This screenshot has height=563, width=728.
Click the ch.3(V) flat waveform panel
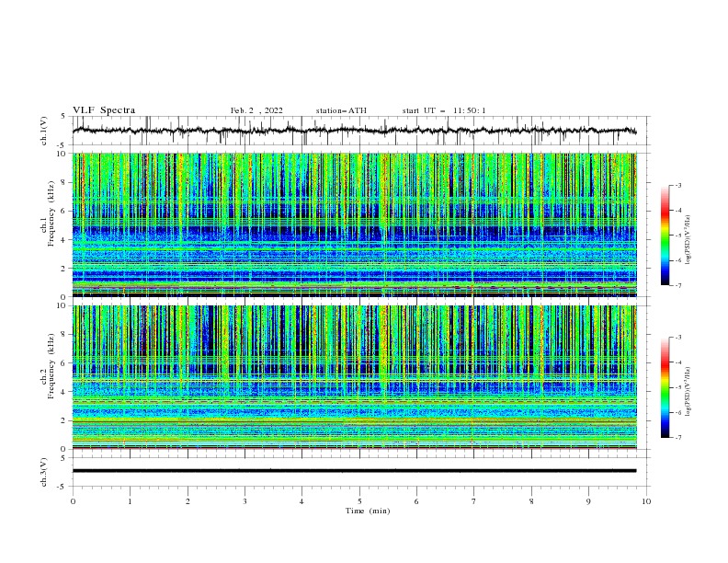tap(361, 472)
